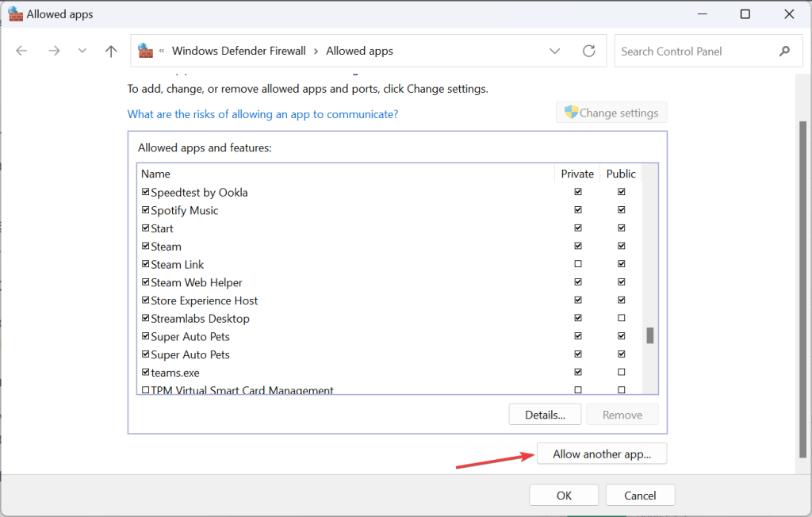Enable Steam Link Private checkbox
Screen dimensions: 812x517
coord(578,264)
